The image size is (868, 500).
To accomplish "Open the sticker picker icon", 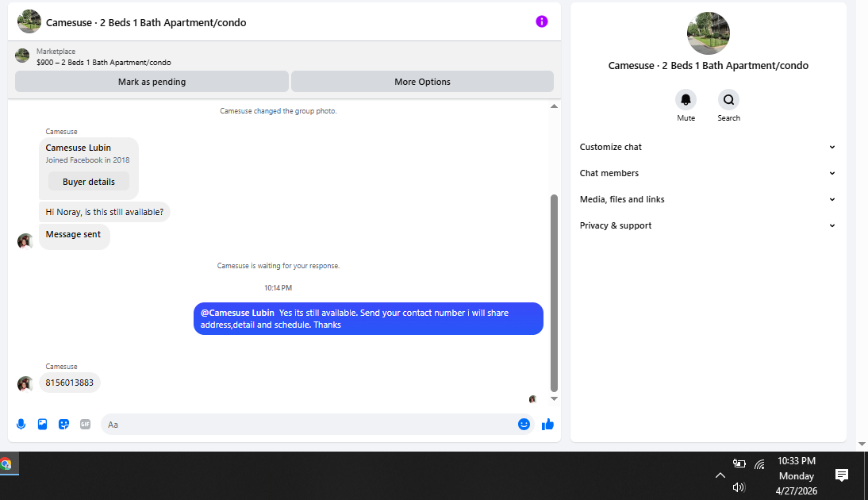I will (63, 424).
